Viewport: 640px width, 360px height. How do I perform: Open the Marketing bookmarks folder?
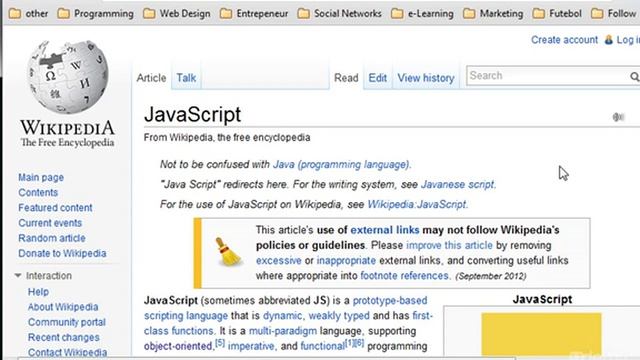point(493,13)
